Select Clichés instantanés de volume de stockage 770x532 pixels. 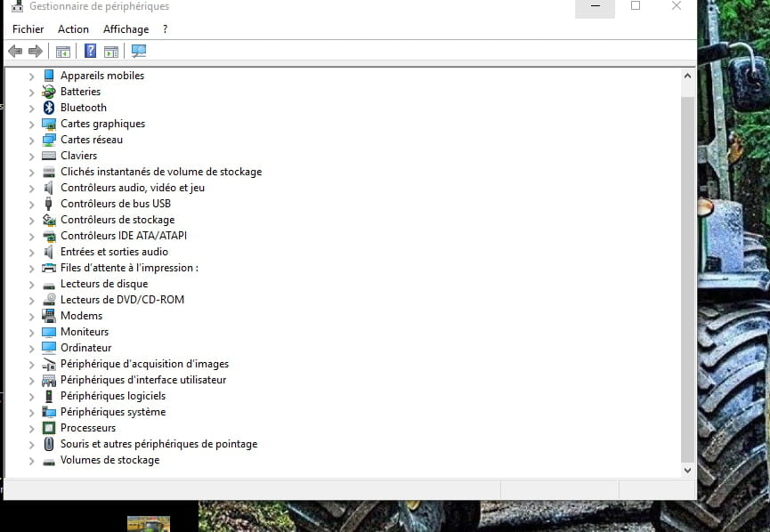click(161, 172)
